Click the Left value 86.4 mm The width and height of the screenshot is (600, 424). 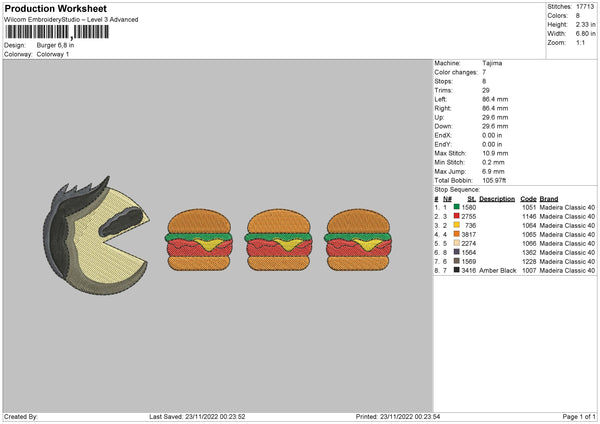[x=495, y=99]
